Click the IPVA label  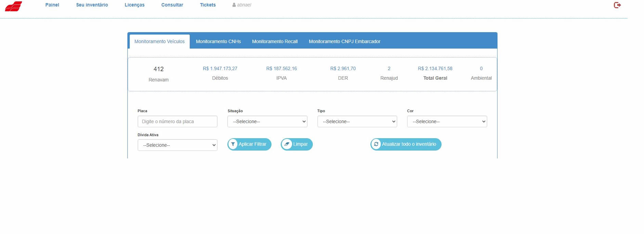[282, 78]
